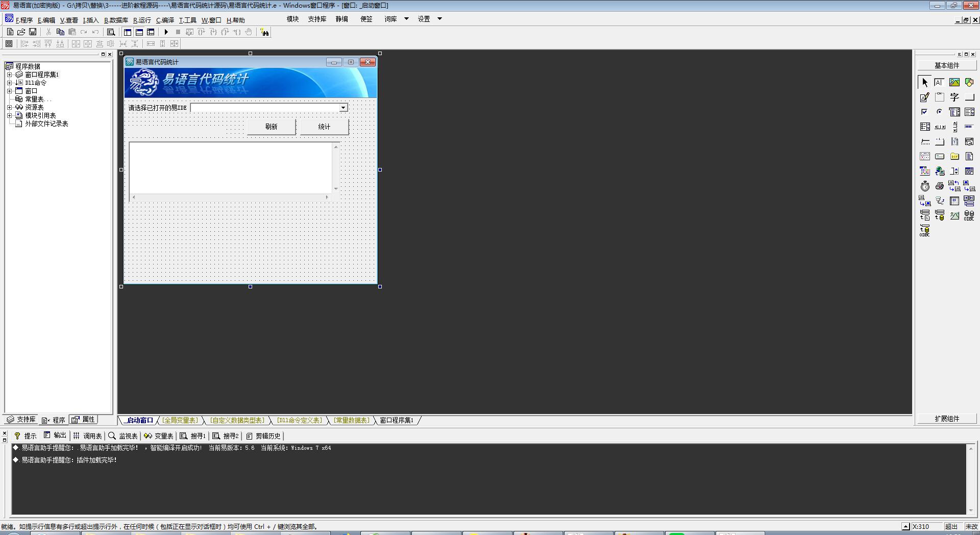Expand the 窗口程序集1 tree node
The height and width of the screenshot is (535, 980).
pyautogui.click(x=9, y=75)
